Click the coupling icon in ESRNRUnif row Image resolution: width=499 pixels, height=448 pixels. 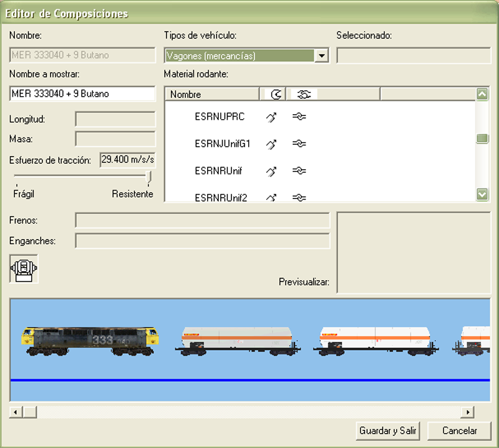[299, 171]
